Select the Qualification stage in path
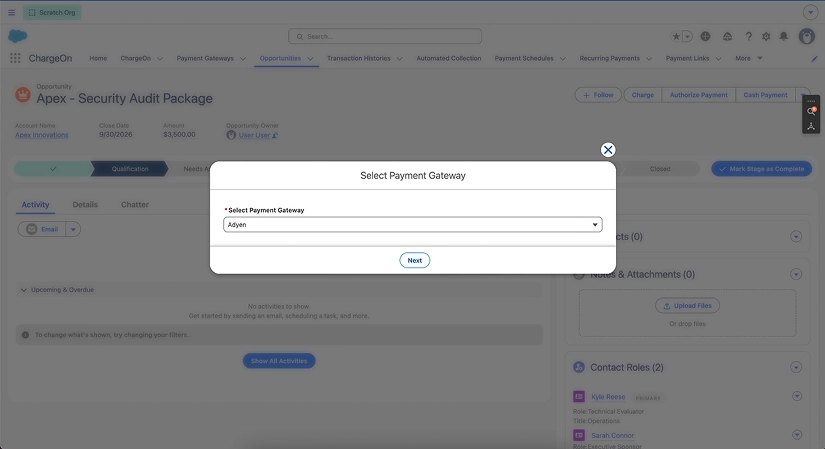The width and height of the screenshot is (825, 449). [129, 169]
